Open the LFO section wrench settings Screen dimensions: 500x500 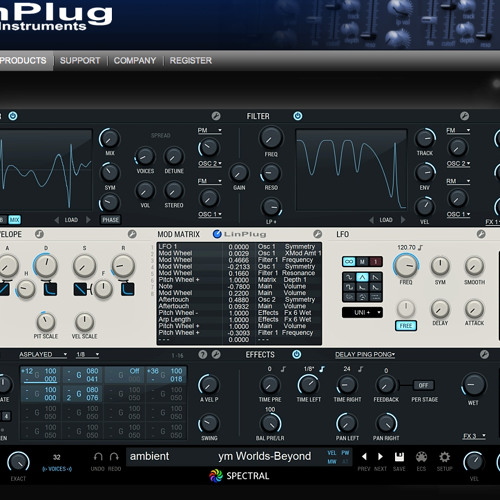point(481,234)
